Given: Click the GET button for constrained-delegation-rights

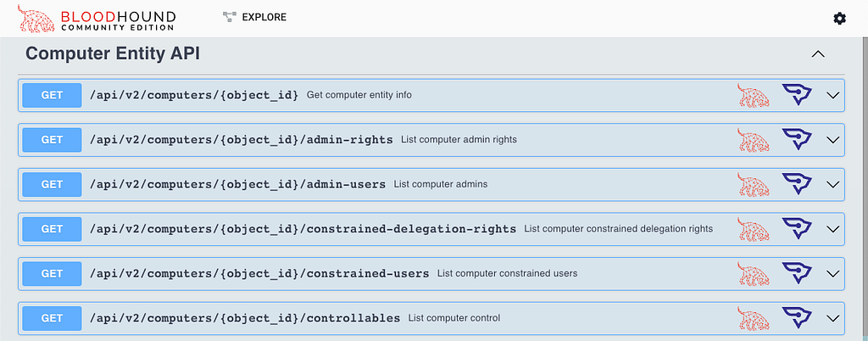Looking at the screenshot, I should pos(52,229).
